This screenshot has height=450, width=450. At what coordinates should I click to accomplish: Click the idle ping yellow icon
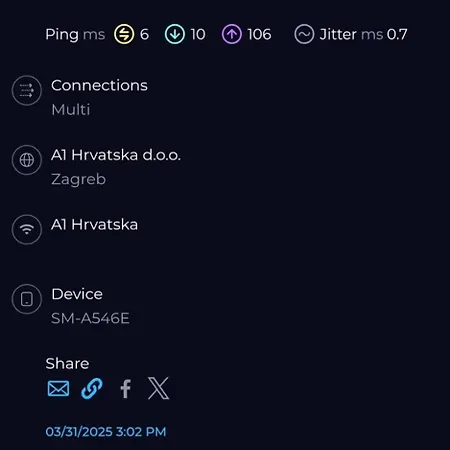pyautogui.click(x=124, y=34)
